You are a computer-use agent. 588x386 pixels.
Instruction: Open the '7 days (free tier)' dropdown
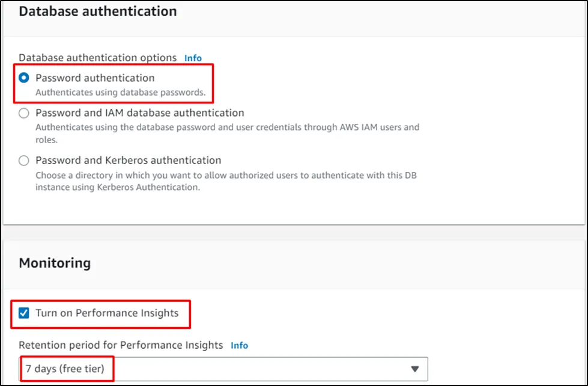pos(65,369)
